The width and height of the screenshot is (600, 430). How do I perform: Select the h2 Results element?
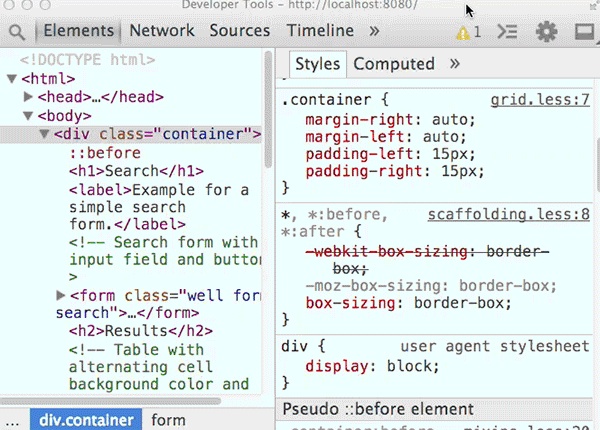pos(141,331)
